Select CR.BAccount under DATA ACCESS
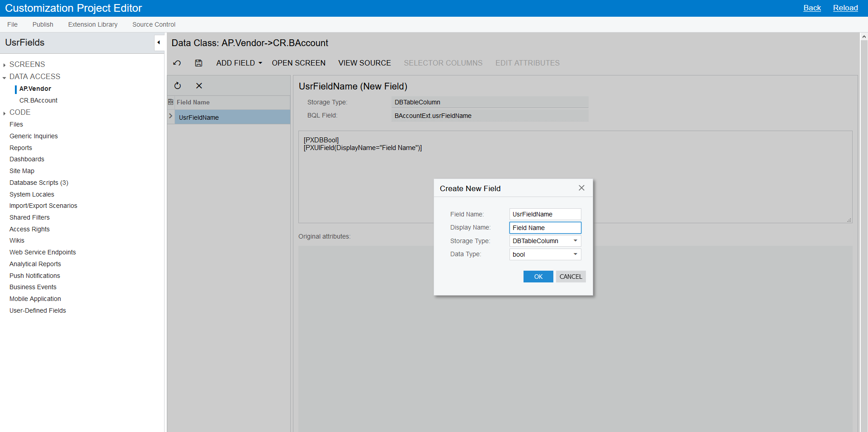Viewport: 868px width, 432px height. 38,100
